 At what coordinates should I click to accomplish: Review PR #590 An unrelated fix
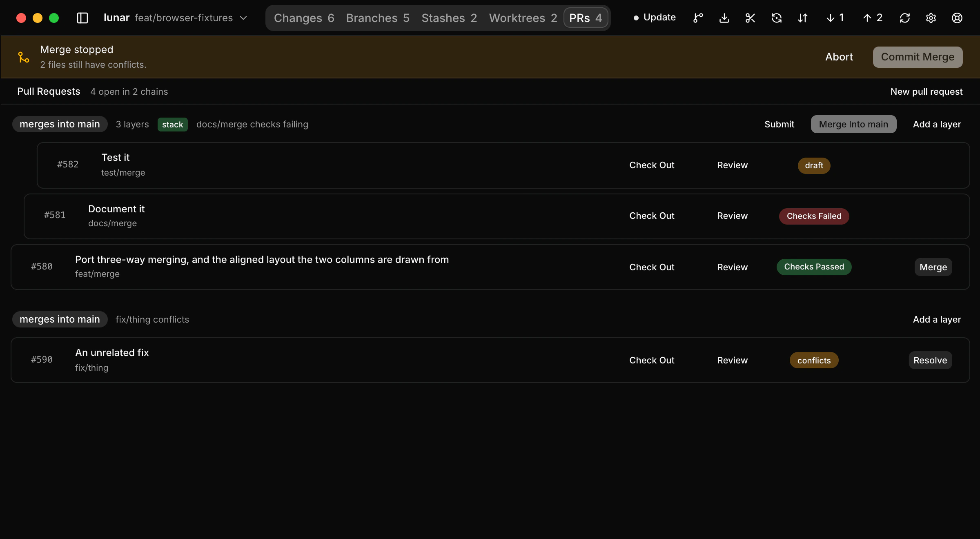[733, 360]
